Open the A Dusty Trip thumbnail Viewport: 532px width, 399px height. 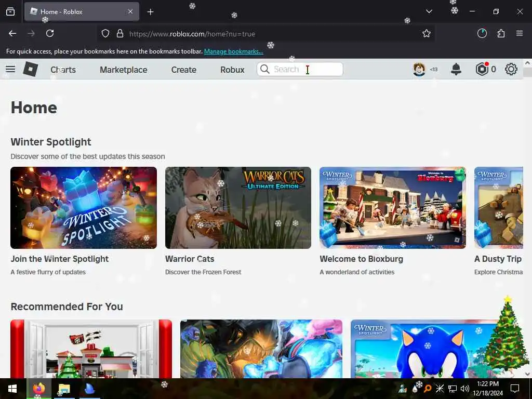click(498, 208)
